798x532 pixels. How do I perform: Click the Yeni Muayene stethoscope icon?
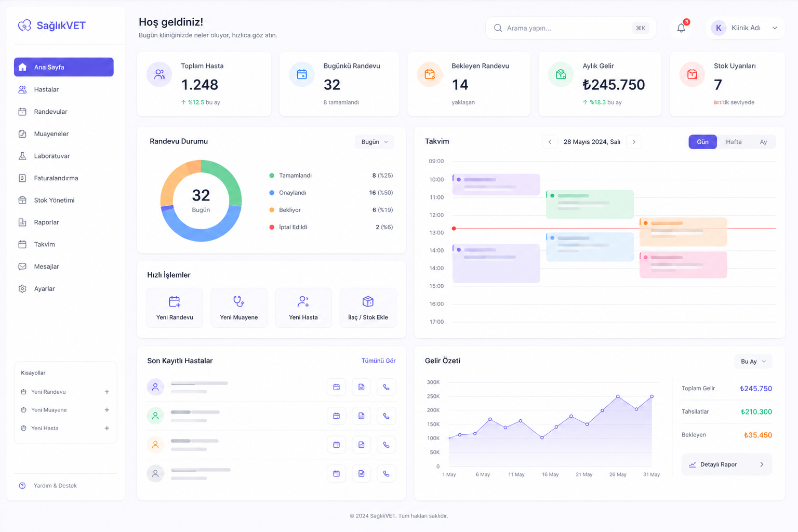pos(238,301)
